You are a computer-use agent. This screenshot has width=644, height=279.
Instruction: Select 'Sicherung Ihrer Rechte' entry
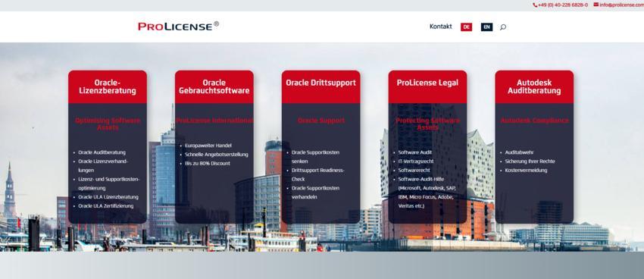530,161
